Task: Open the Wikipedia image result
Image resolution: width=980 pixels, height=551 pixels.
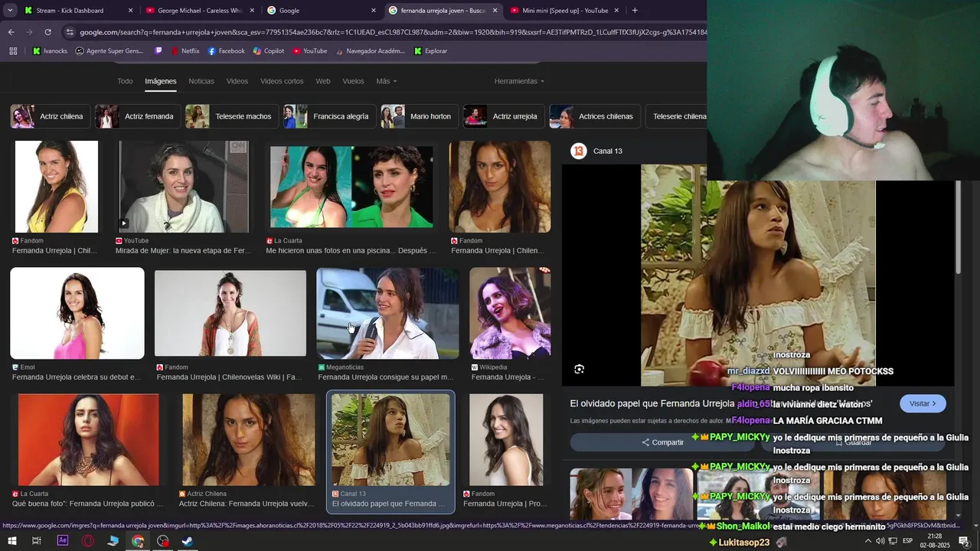Action: [510, 313]
